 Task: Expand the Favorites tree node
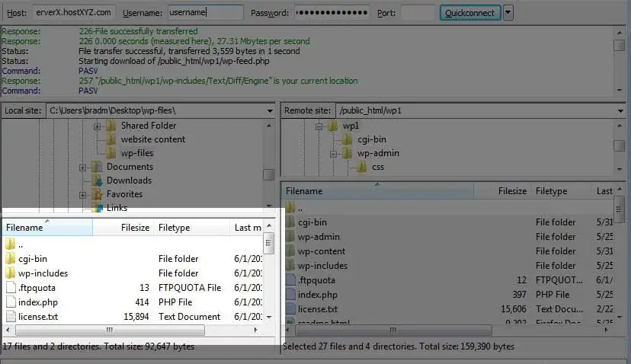click(x=82, y=195)
